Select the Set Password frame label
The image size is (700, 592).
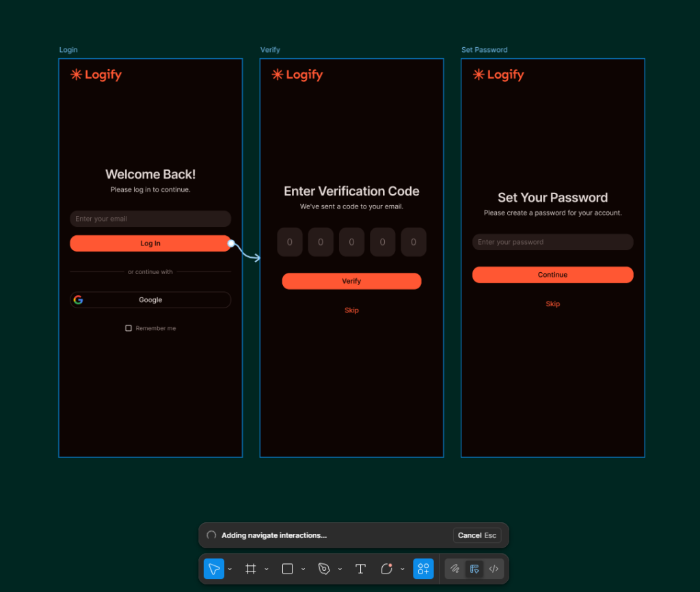tap(484, 50)
